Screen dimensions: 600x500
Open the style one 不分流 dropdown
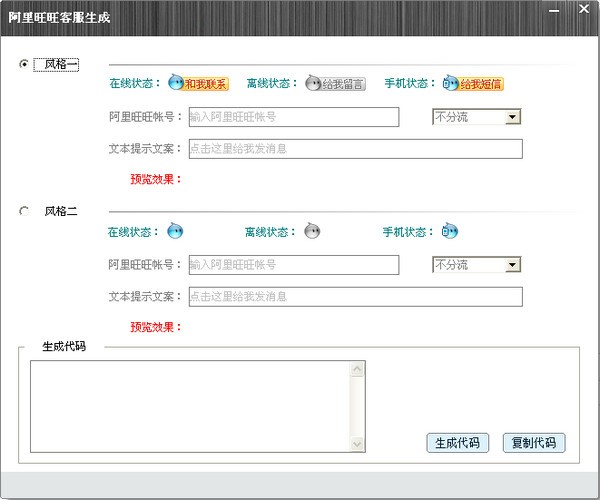476,117
